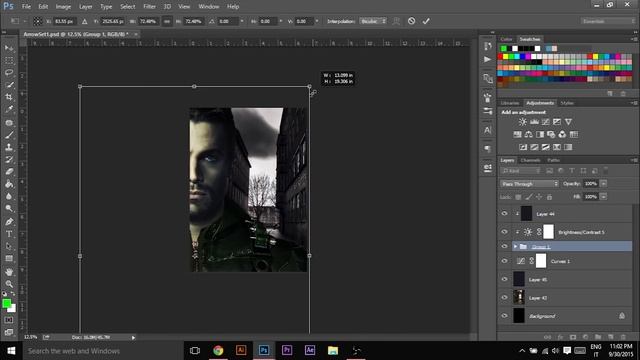Select the Brush tool
This screenshot has height=360, width=640.
tap(9, 135)
